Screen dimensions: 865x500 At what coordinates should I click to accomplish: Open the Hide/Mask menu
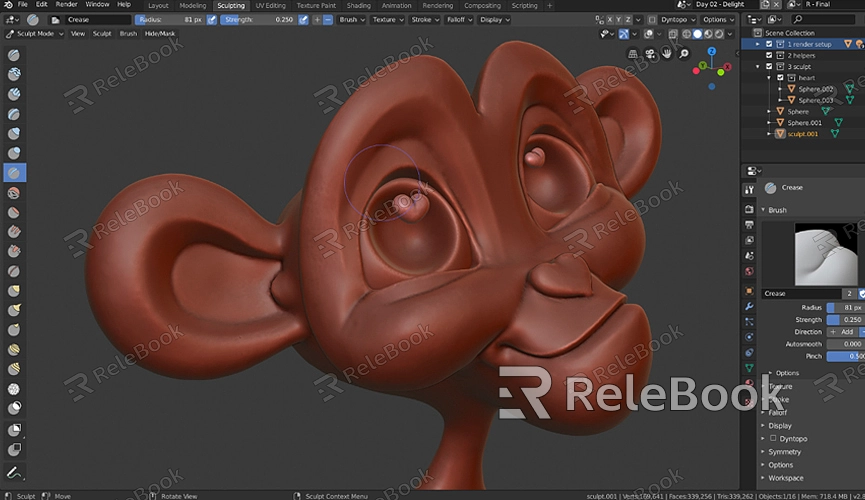point(159,34)
